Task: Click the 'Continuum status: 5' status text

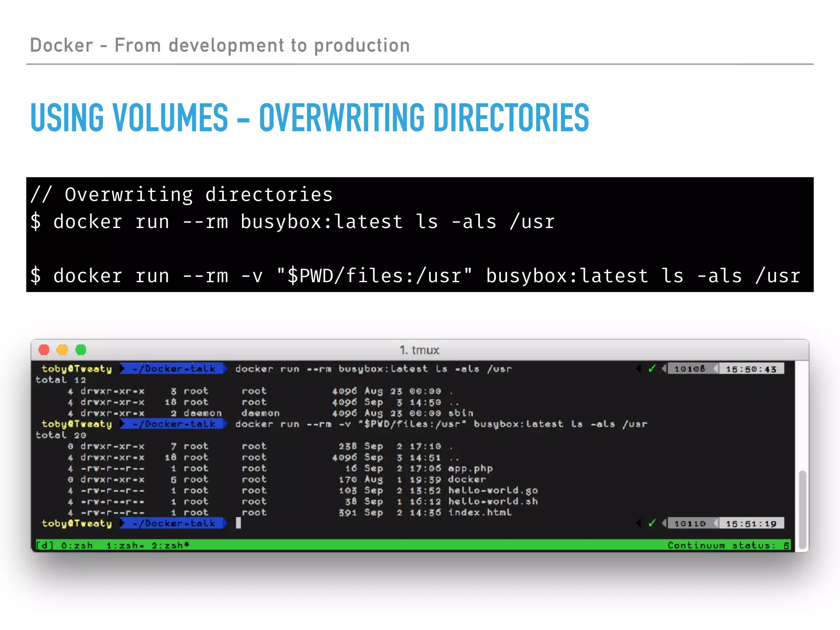Action: pos(728,545)
